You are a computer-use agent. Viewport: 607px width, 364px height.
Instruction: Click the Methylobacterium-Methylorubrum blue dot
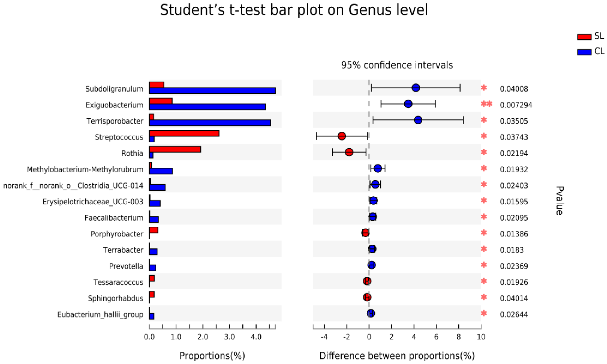[x=378, y=169]
